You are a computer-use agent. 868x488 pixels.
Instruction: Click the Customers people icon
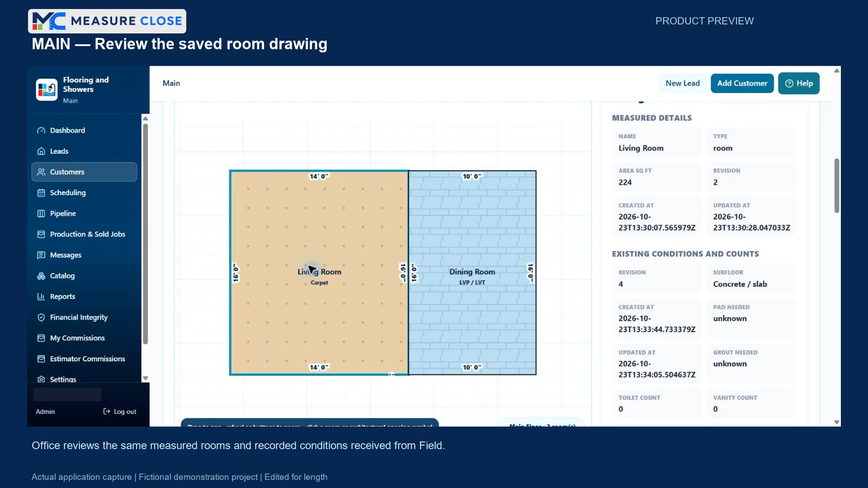pos(41,172)
